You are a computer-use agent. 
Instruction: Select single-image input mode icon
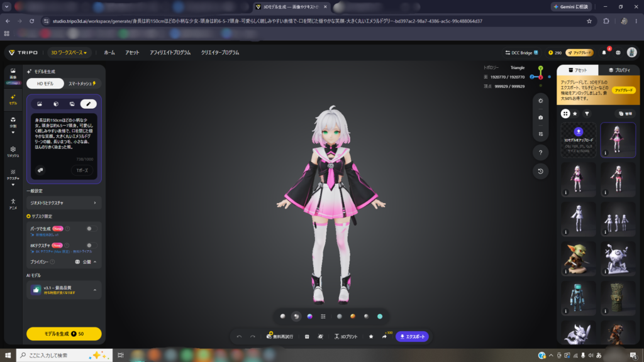pyautogui.click(x=40, y=104)
